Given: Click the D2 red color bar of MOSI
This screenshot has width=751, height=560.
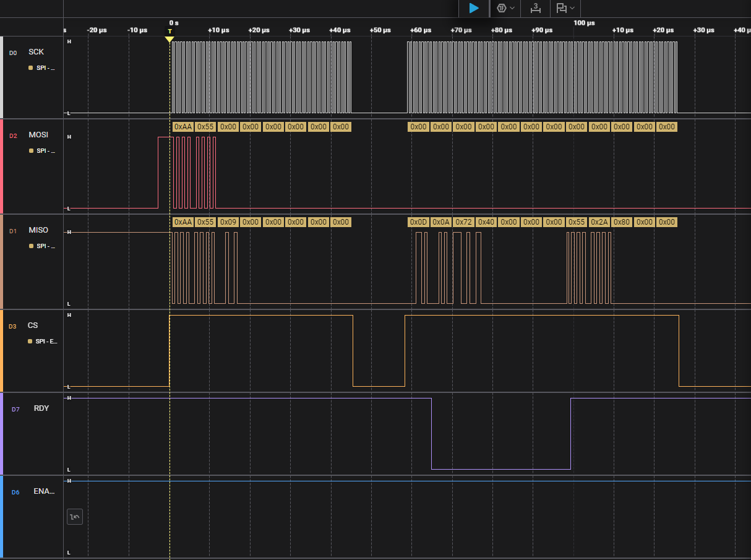Looking at the screenshot, I should tap(2, 167).
